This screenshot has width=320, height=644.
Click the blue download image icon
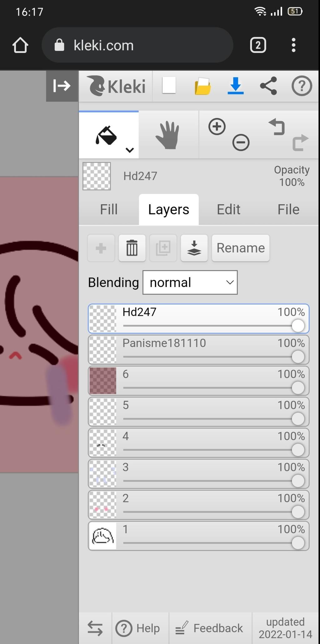tap(235, 86)
